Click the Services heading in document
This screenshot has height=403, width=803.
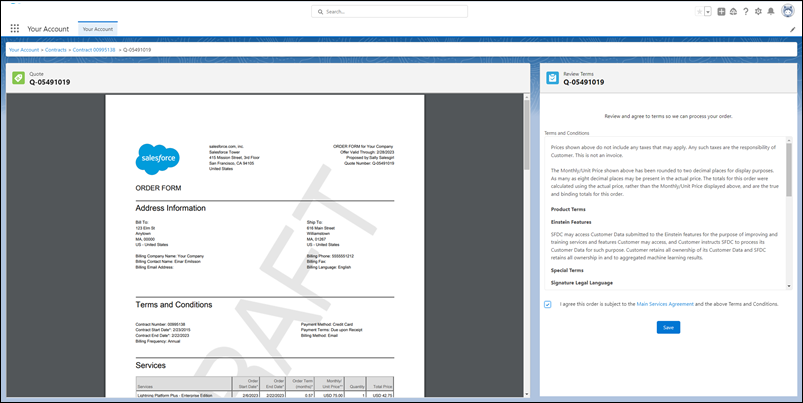[151, 365]
